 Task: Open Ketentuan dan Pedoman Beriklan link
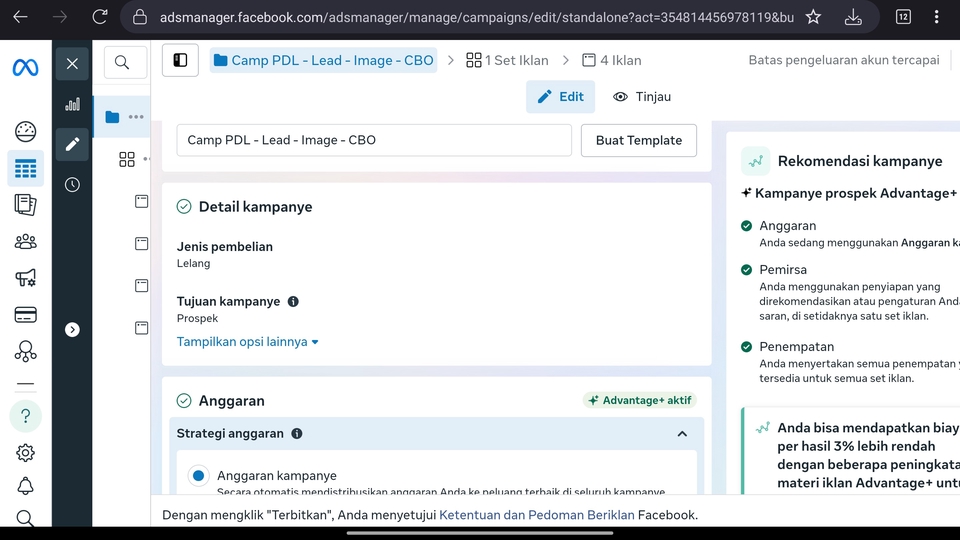(x=537, y=515)
